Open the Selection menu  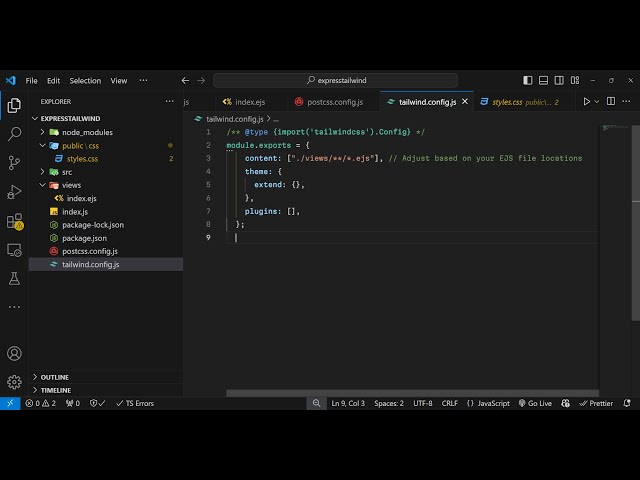85,80
